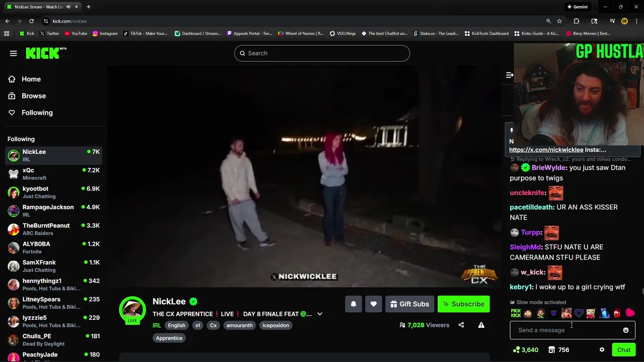Select Chulls_PE in the Following list
Viewport: 644px width, 362px height.
point(54,340)
